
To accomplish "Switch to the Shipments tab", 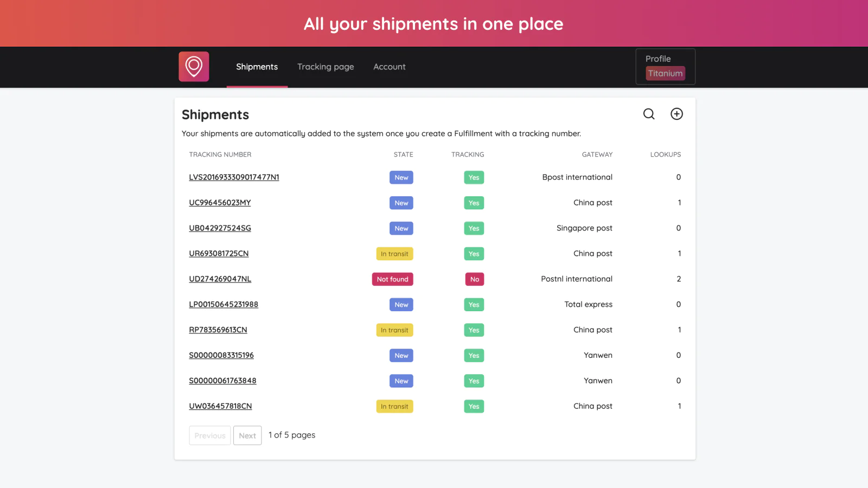I will click(x=257, y=67).
